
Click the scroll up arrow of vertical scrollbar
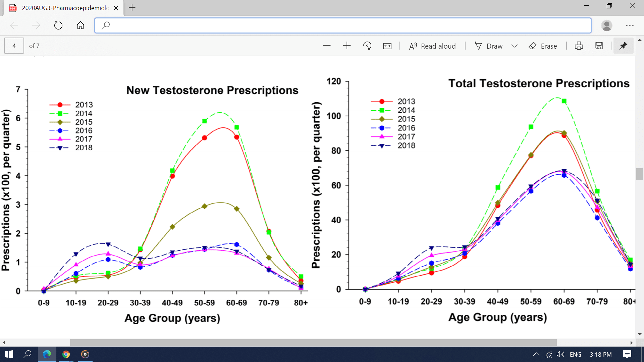point(640,40)
